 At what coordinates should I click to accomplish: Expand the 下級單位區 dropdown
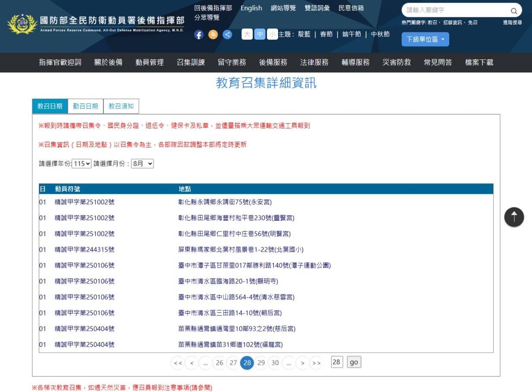tap(425, 39)
